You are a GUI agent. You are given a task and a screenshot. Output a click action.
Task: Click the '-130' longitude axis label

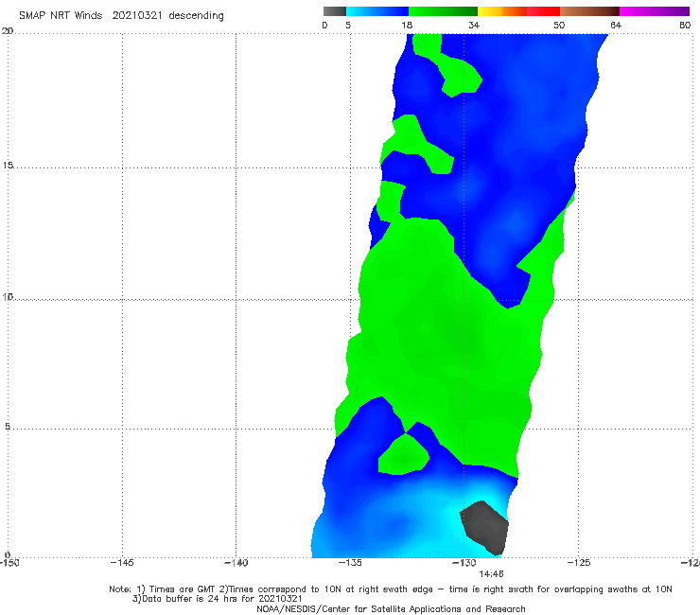(464, 562)
